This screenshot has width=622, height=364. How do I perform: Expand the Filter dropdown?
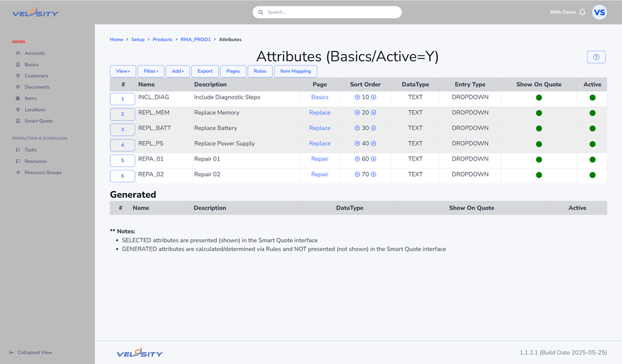click(151, 71)
